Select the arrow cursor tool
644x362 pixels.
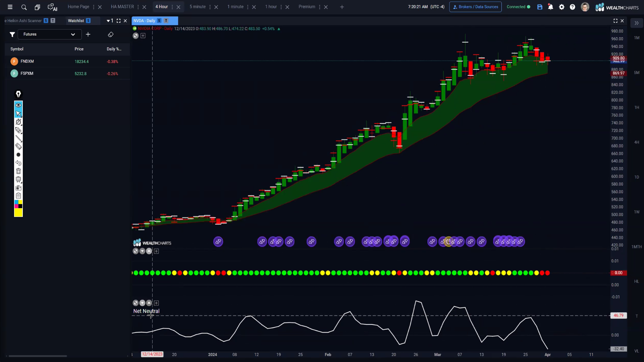click(x=18, y=114)
